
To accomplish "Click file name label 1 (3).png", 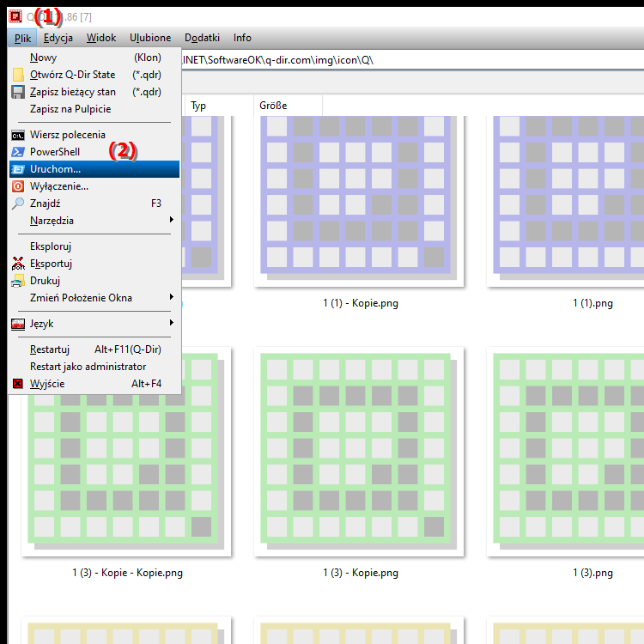I will point(592,573).
